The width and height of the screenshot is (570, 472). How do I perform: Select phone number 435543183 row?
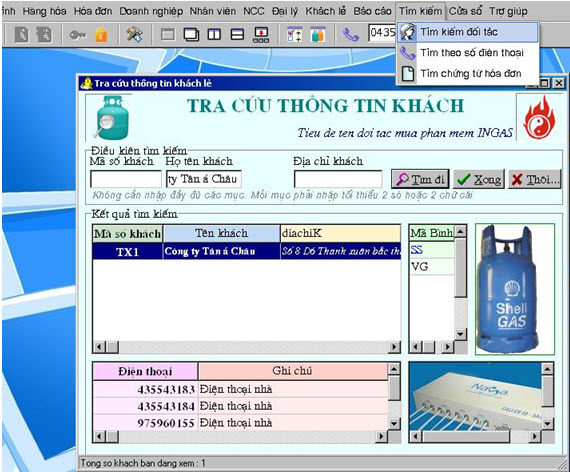(240, 389)
